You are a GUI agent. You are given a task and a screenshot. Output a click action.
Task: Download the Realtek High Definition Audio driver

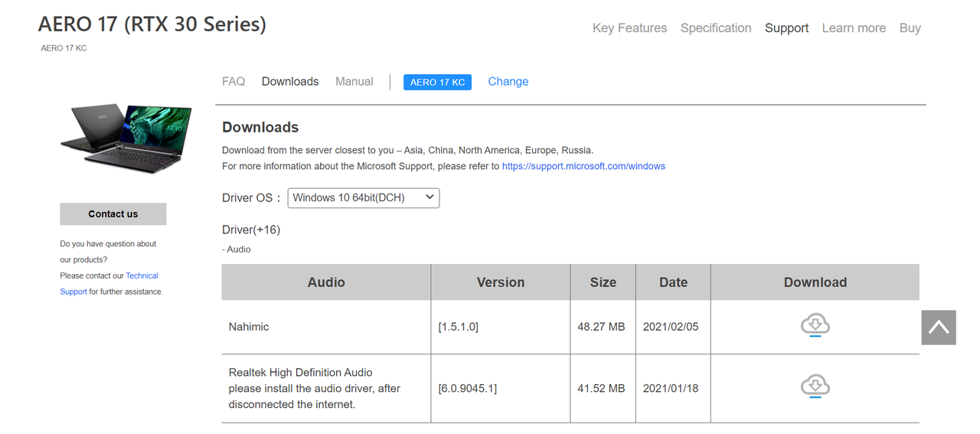click(815, 387)
